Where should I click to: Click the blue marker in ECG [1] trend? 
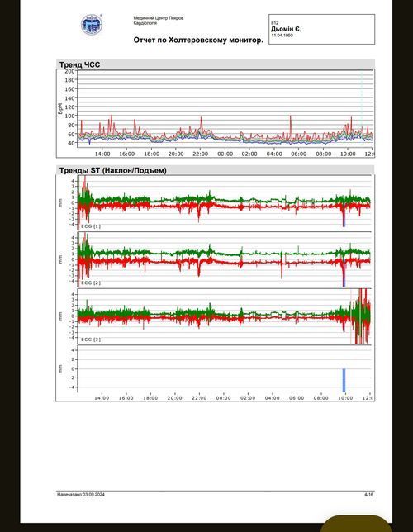(x=344, y=222)
